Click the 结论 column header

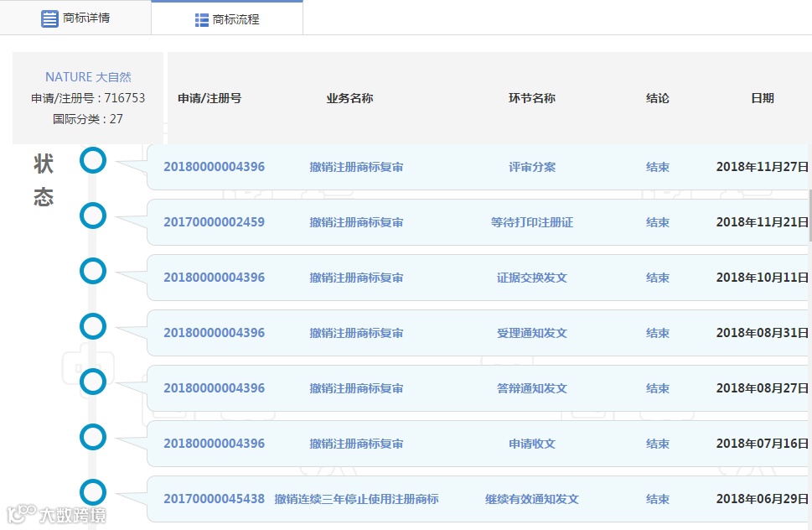pos(658,98)
